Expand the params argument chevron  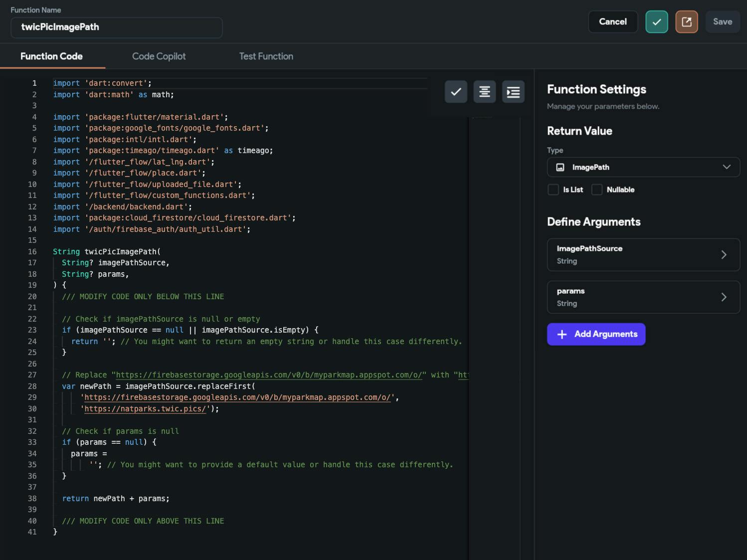click(724, 297)
